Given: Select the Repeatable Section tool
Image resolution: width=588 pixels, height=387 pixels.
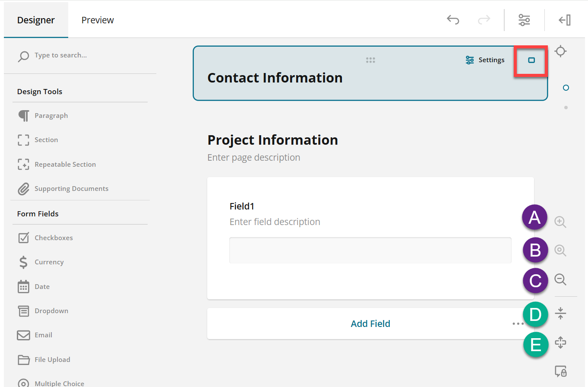Looking at the screenshot, I should click(57, 164).
